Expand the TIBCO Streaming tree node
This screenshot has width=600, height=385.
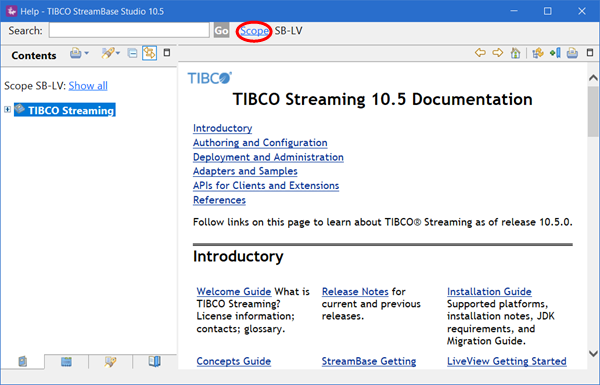click(7, 110)
